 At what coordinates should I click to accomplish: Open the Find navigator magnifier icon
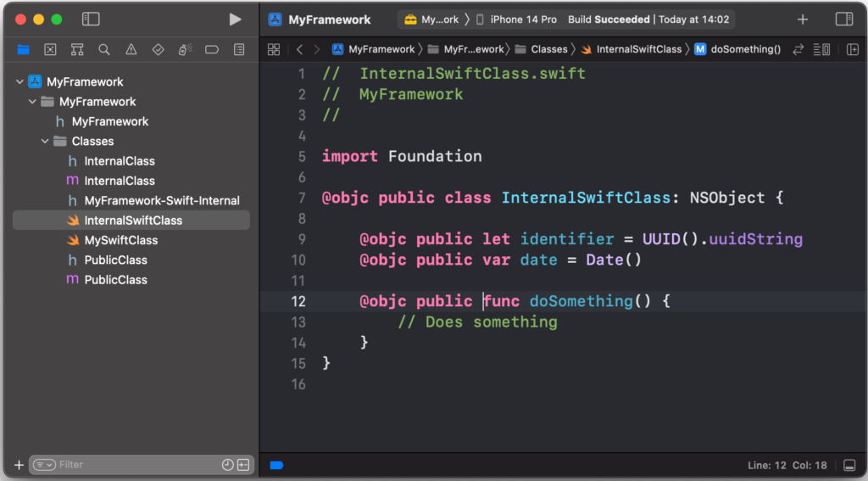pos(104,49)
